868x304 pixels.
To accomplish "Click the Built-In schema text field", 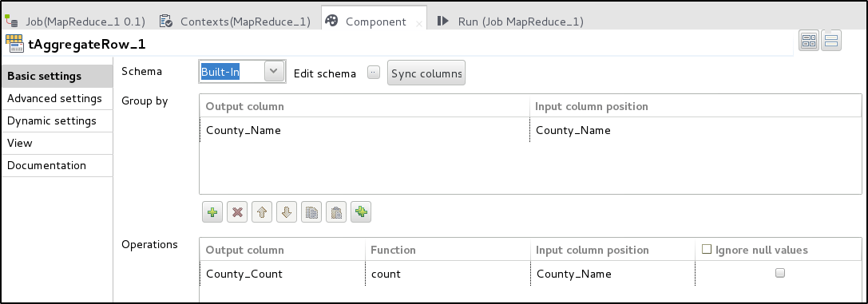I will (232, 72).
